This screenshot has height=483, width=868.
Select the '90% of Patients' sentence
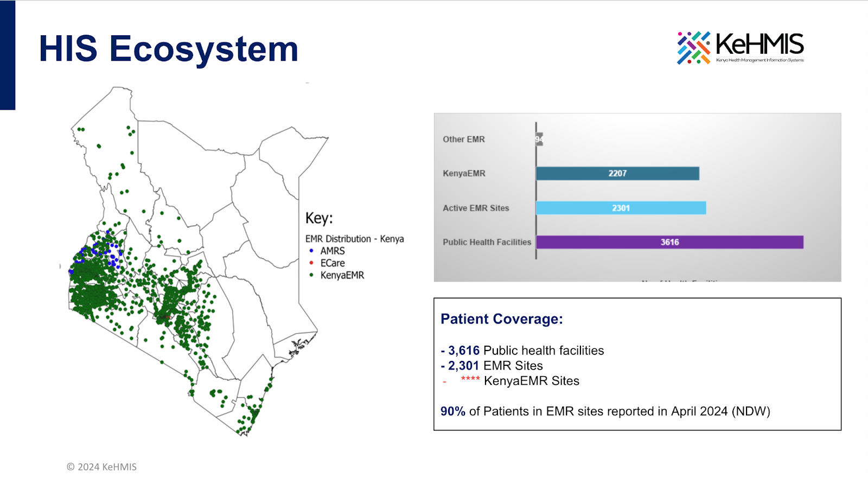[605, 411]
